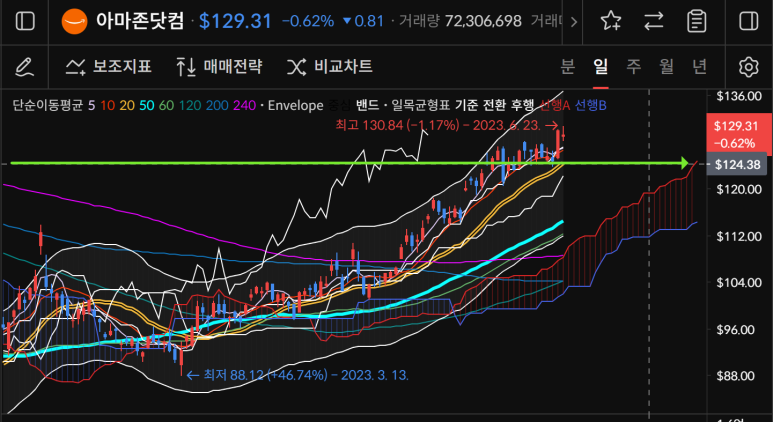Click the 밴드 band legend label
773x422 pixels.
(x=367, y=105)
